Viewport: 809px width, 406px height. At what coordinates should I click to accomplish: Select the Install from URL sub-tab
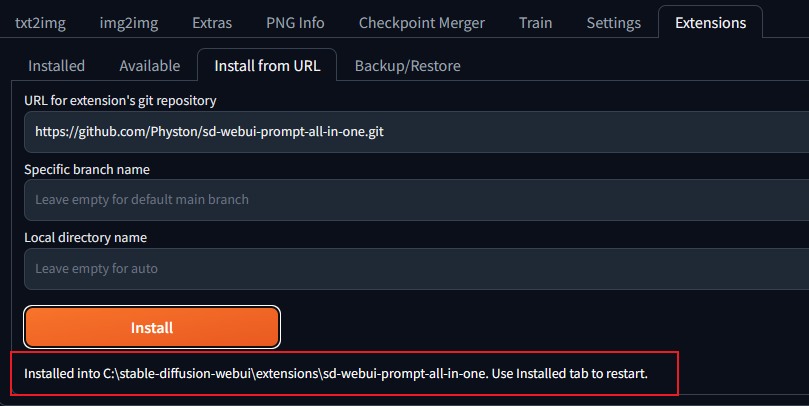267,66
